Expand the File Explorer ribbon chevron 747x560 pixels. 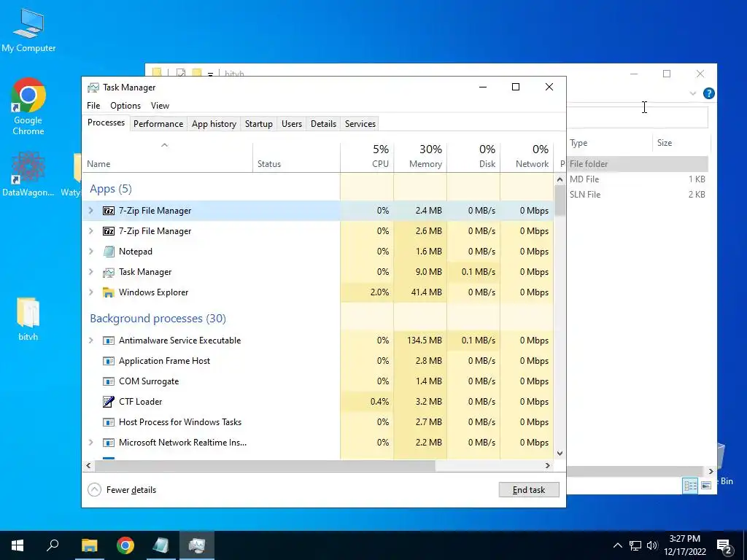(693, 93)
